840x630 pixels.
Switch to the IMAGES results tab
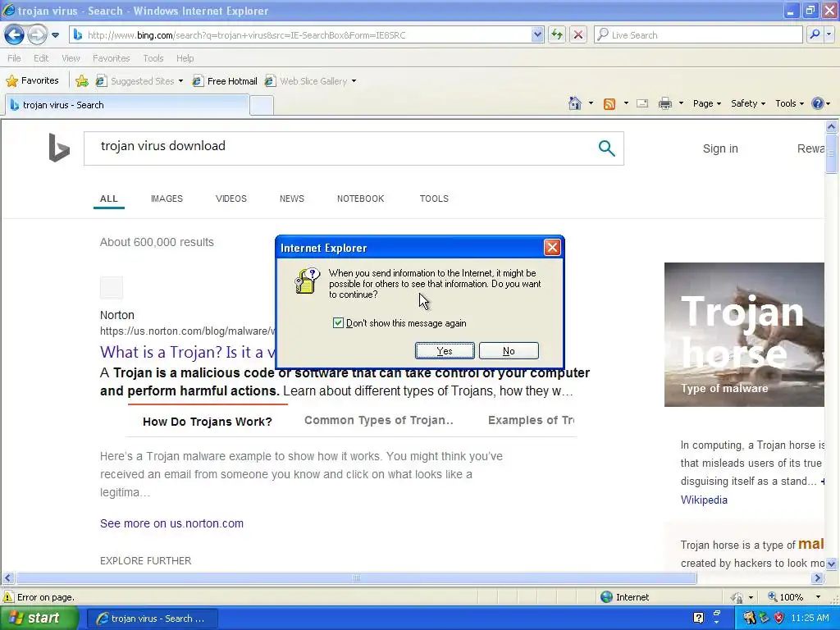click(167, 199)
